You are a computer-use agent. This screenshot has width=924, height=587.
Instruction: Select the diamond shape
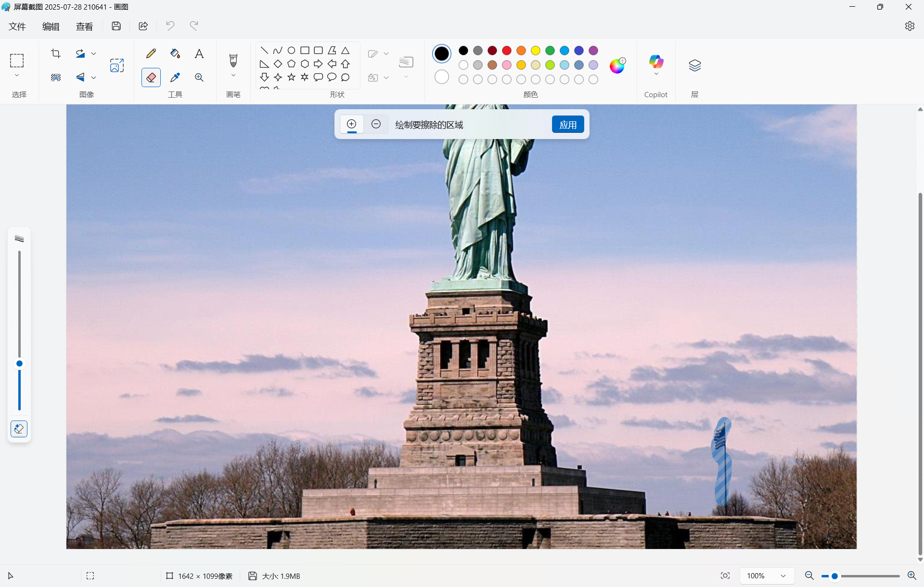click(x=278, y=64)
